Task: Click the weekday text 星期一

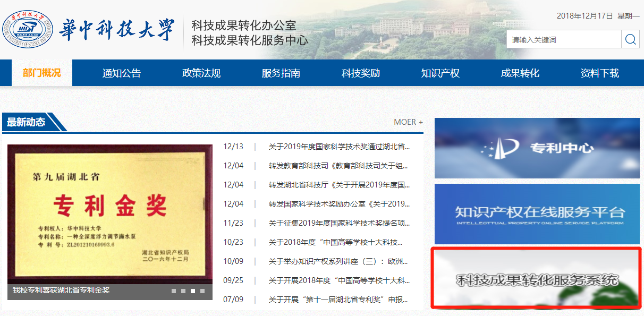Action: click(629, 16)
